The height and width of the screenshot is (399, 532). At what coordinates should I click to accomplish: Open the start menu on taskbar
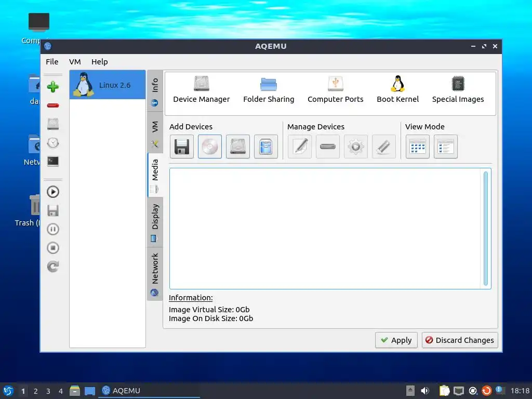point(8,391)
